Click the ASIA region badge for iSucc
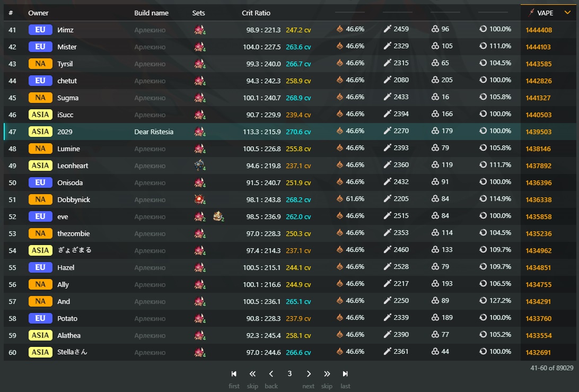 point(40,115)
